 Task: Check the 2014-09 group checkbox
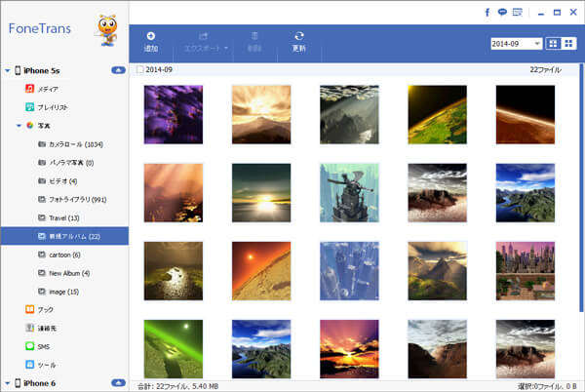[x=140, y=70]
